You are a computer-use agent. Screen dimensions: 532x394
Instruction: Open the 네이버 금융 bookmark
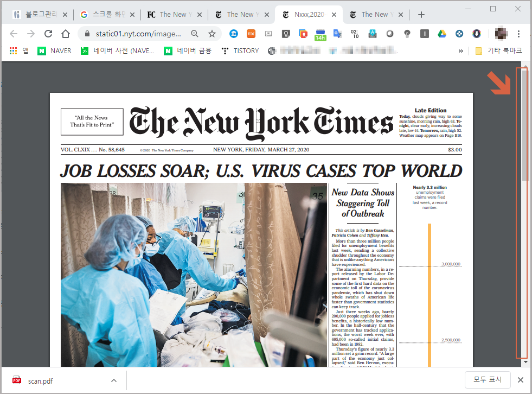click(x=188, y=51)
